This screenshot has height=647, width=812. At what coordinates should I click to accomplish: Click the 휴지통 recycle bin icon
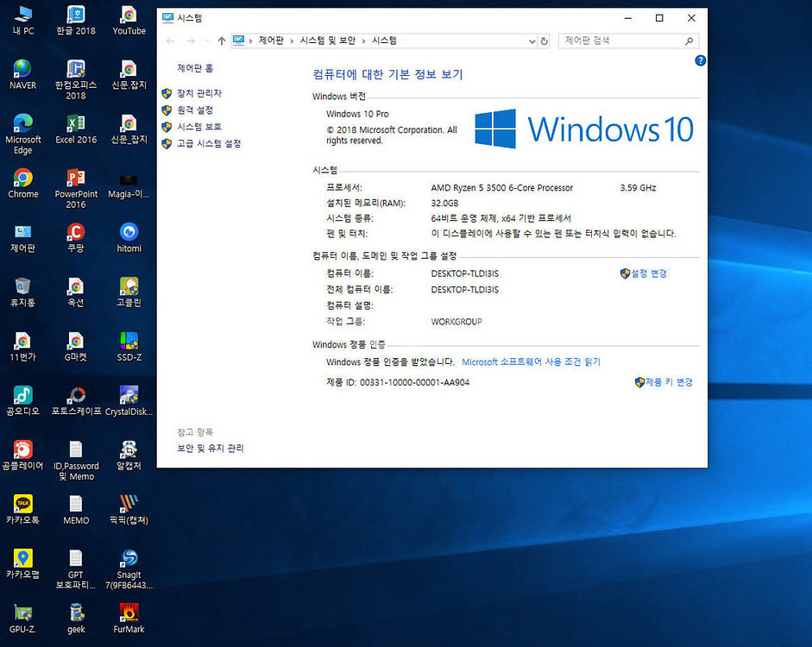tap(22, 292)
